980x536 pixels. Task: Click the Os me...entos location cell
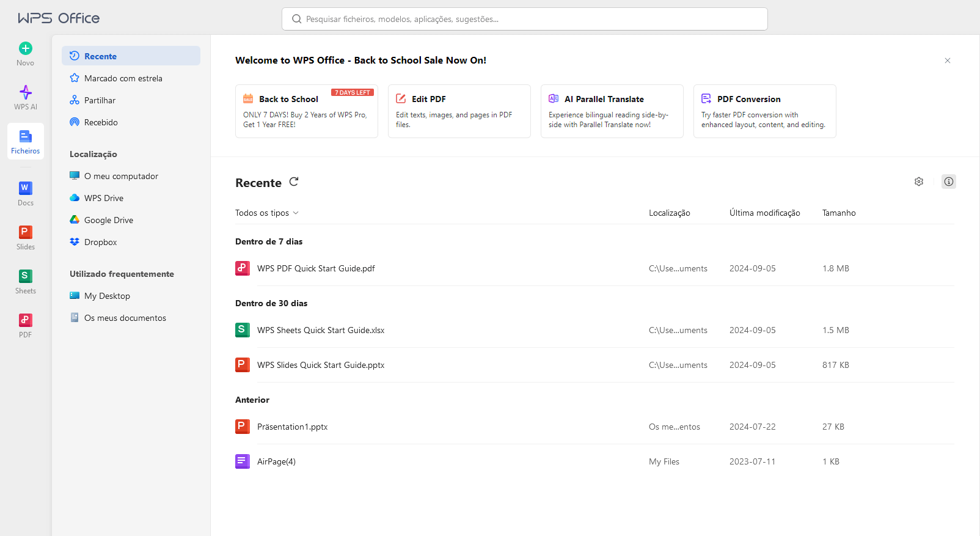click(675, 427)
